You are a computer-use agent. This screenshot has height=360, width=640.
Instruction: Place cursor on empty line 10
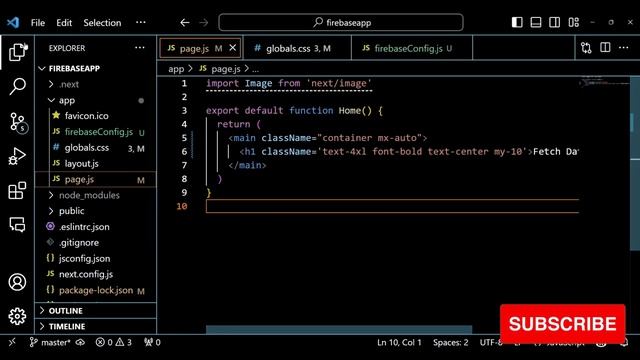pyautogui.click(x=392, y=206)
